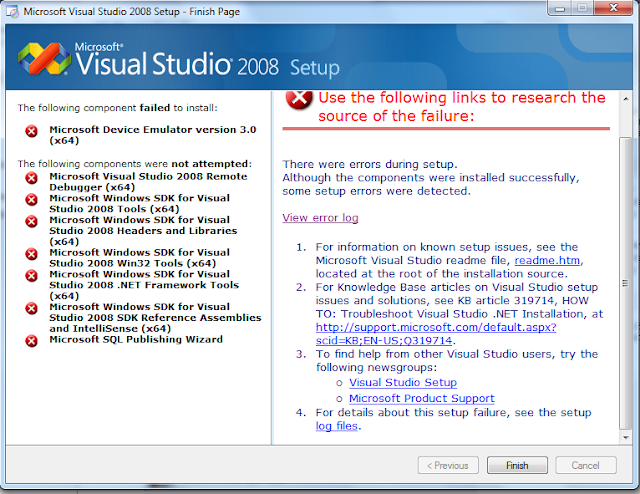Click the Headers and Libraries component text
Viewport: 640px width, 494px height.
(x=143, y=231)
